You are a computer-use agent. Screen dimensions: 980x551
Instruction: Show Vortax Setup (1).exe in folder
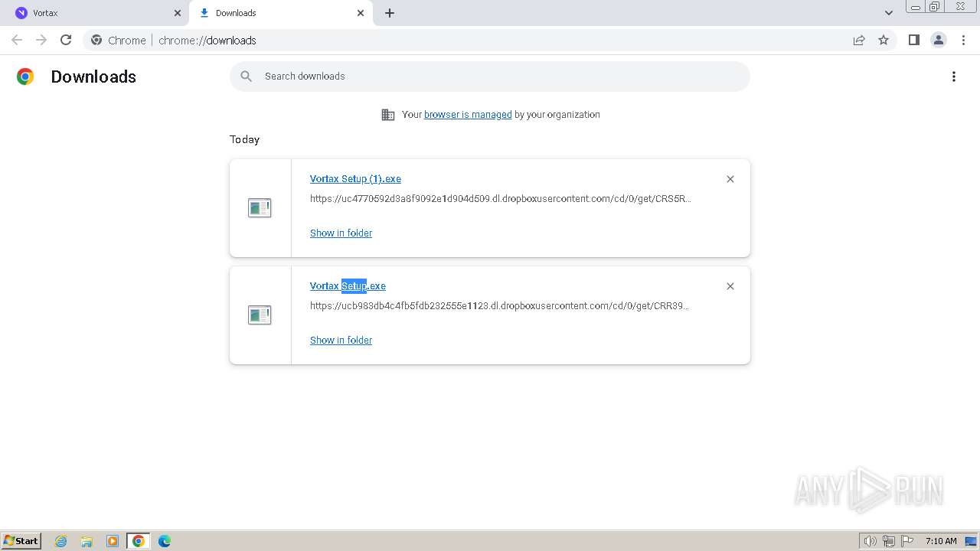pos(341,233)
